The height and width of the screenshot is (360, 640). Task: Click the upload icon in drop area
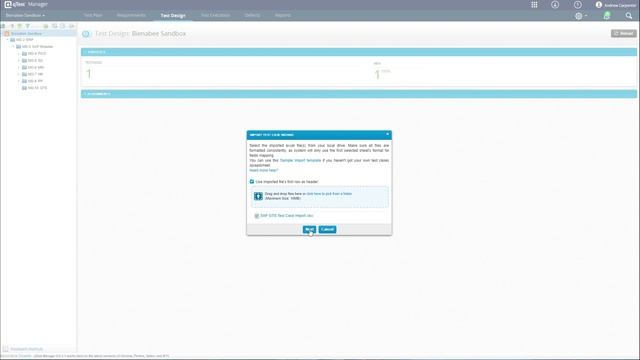[258, 196]
